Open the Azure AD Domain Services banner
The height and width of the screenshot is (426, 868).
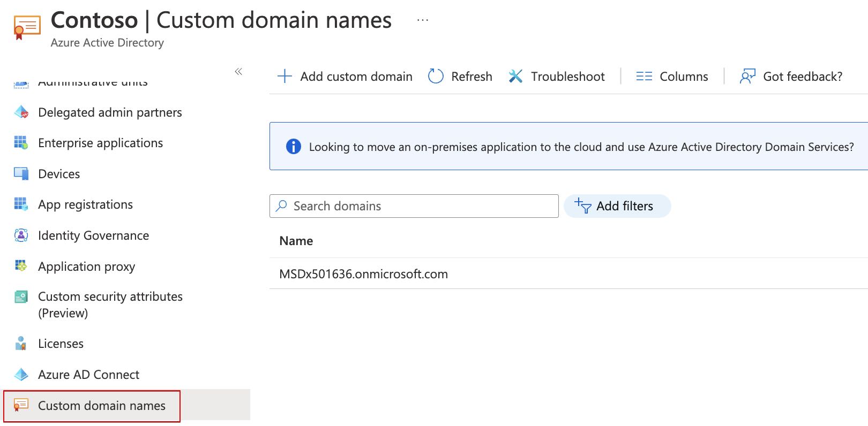click(568, 146)
